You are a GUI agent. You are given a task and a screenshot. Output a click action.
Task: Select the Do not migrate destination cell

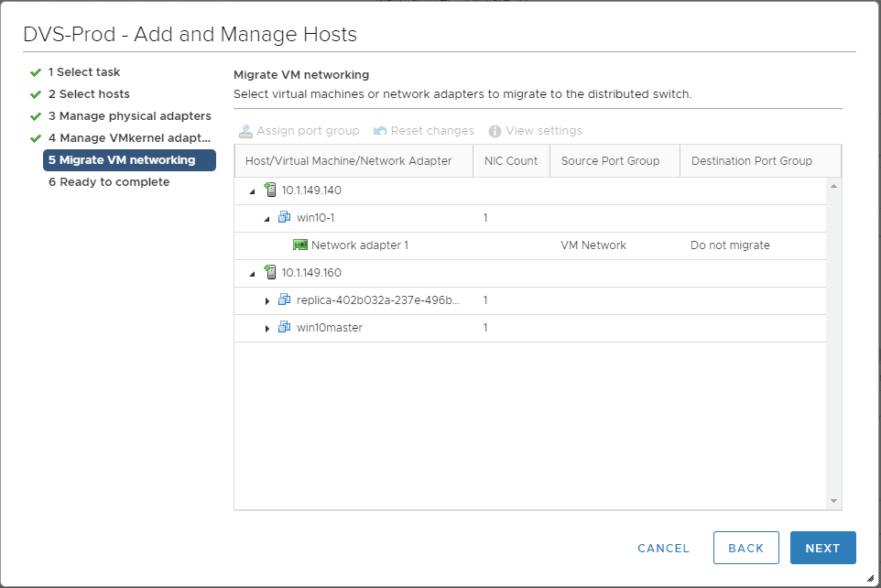(x=730, y=245)
